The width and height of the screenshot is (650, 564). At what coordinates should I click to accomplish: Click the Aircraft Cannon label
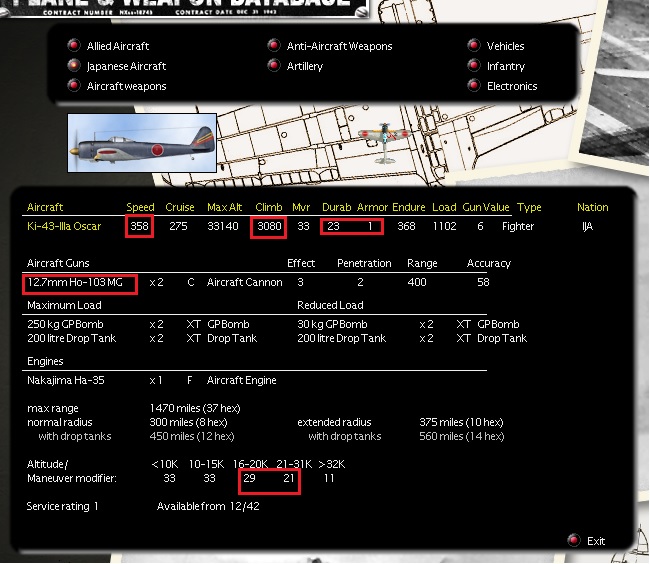point(245,282)
